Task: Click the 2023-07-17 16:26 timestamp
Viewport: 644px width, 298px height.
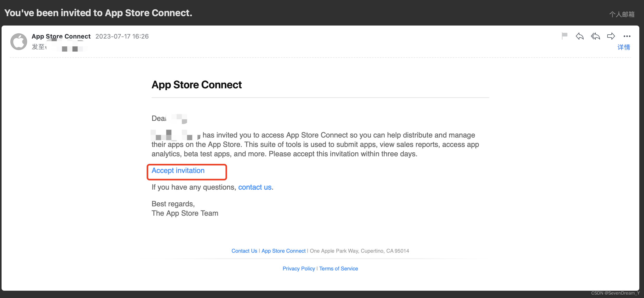Action: click(x=122, y=36)
